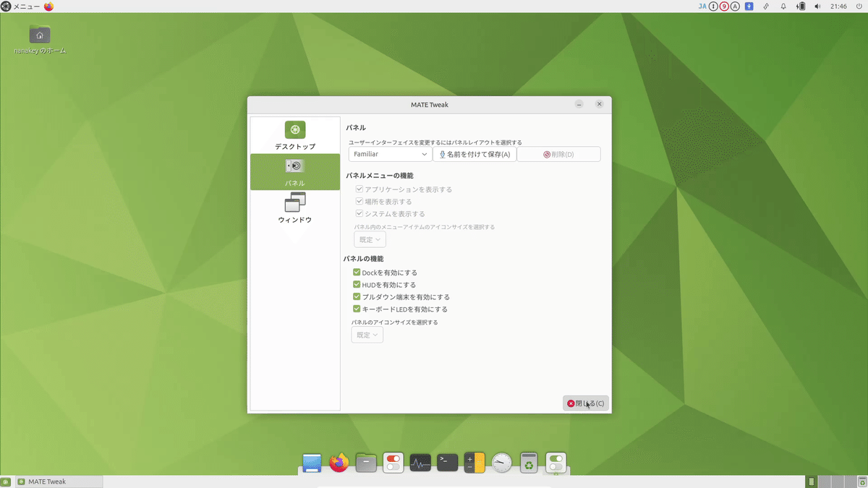The height and width of the screenshot is (488, 868).
Task: Click the MATE Tweak taskbar button
Action: [x=59, y=481]
